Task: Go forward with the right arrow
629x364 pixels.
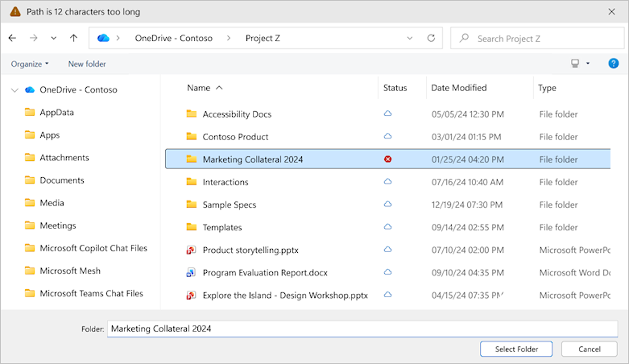Action: (x=34, y=38)
